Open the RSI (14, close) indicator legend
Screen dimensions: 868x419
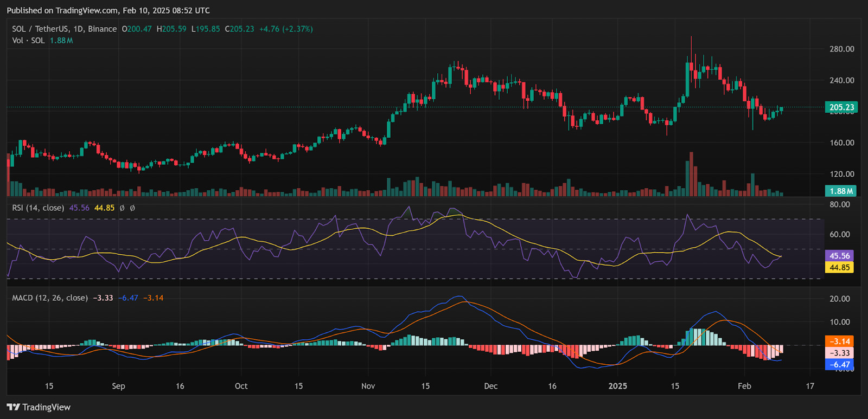coord(38,208)
